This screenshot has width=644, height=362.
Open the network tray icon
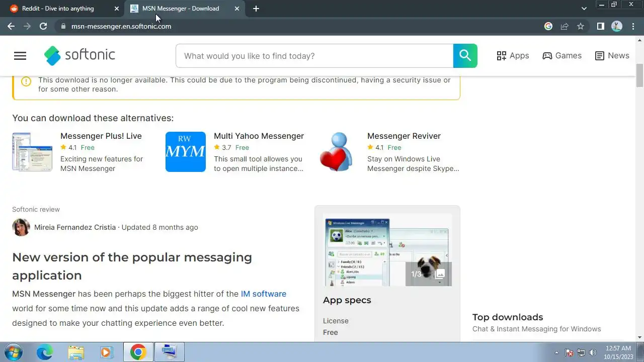(581, 352)
